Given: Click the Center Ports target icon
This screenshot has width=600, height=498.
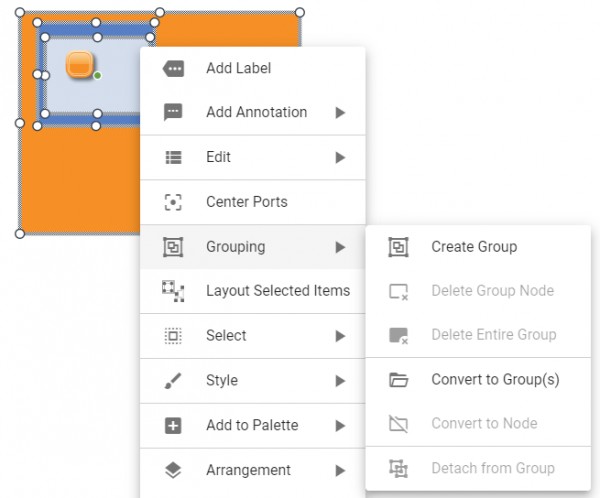Looking at the screenshot, I should tap(173, 202).
